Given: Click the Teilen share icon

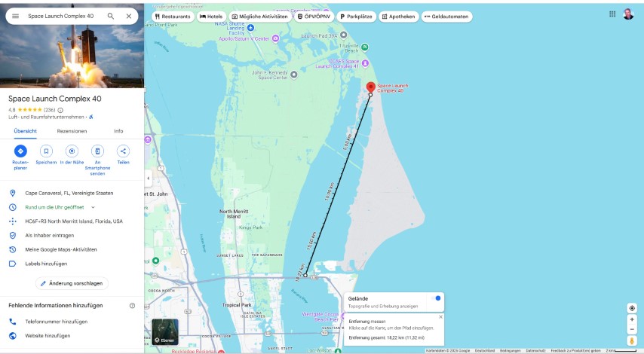Looking at the screenshot, I should tap(123, 151).
